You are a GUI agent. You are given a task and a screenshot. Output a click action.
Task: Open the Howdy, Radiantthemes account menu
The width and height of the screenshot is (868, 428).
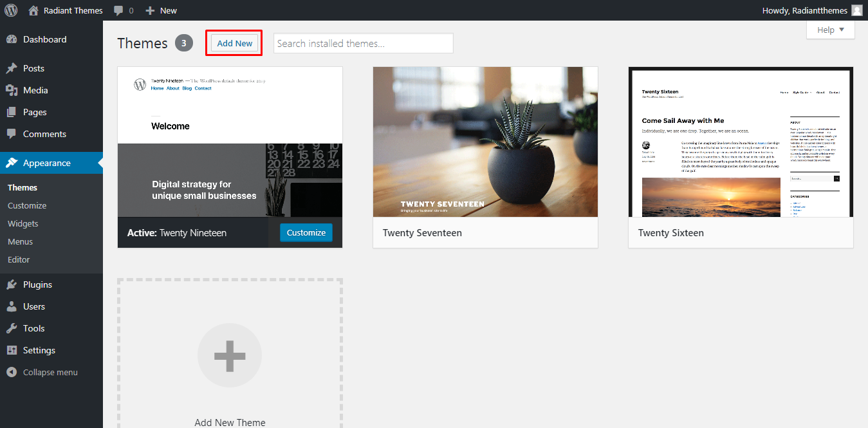pyautogui.click(x=804, y=10)
